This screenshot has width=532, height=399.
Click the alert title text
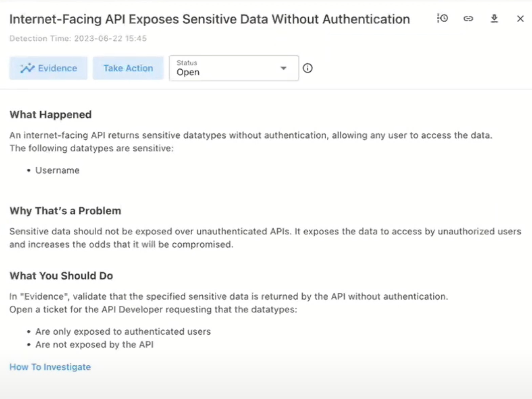click(209, 19)
